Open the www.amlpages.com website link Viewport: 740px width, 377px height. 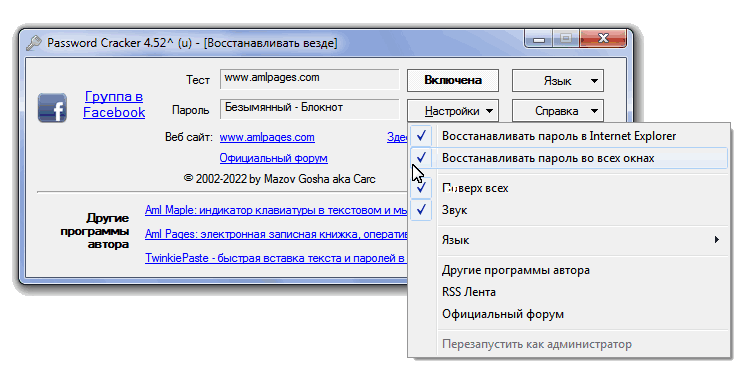[267, 137]
